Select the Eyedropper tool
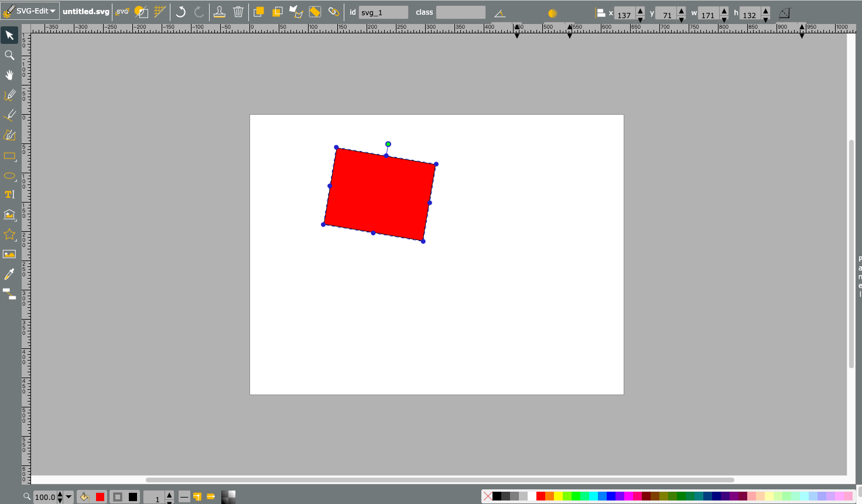Viewport: 862px width, 504px height. click(9, 275)
